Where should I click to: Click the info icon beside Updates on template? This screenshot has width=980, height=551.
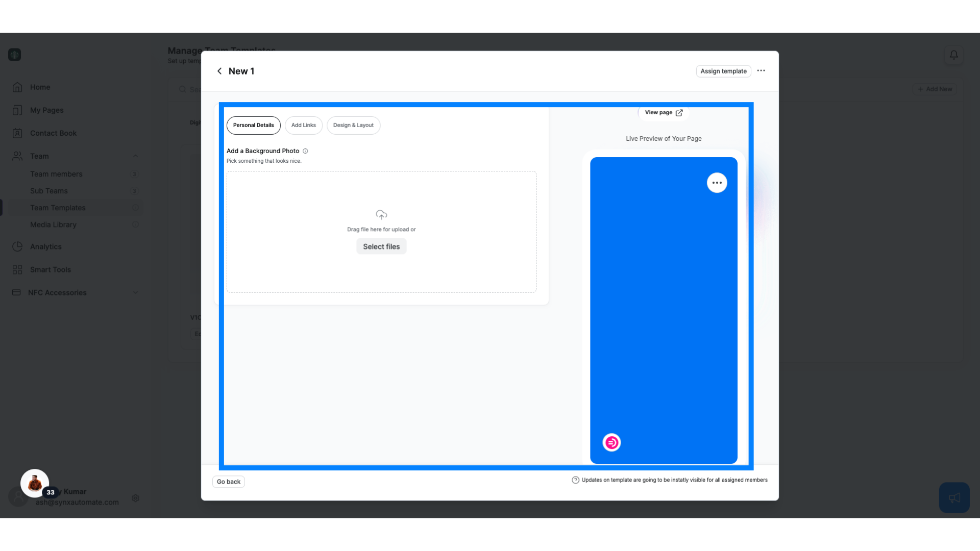tap(575, 480)
